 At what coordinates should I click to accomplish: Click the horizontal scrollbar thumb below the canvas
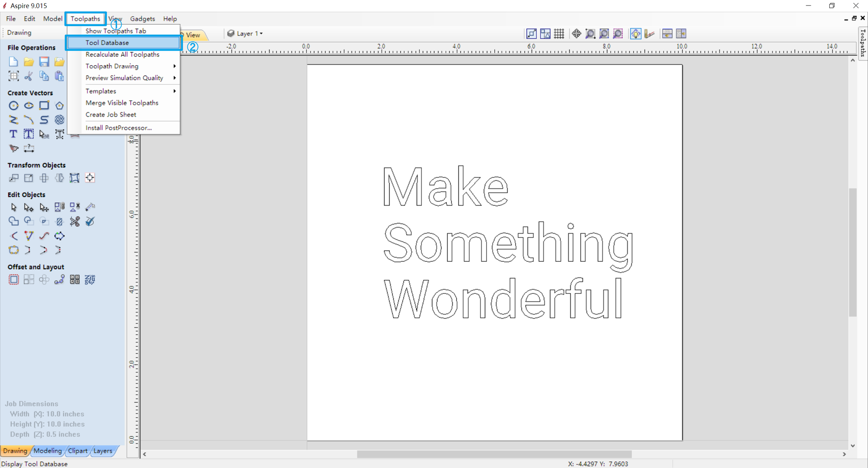[x=494, y=454]
